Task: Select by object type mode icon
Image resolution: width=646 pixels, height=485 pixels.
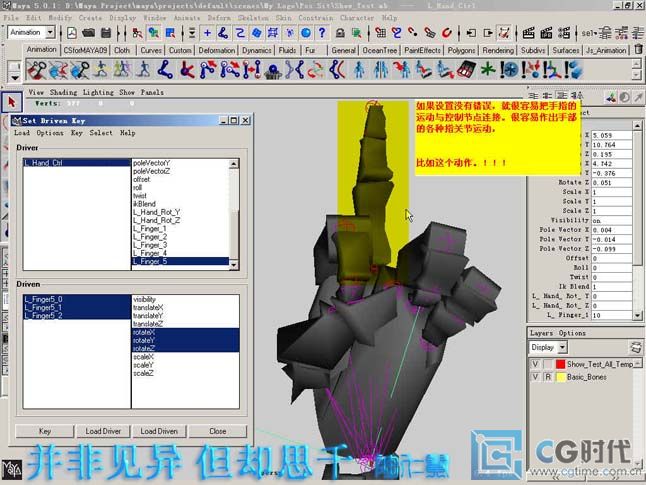Action: click(x=154, y=33)
